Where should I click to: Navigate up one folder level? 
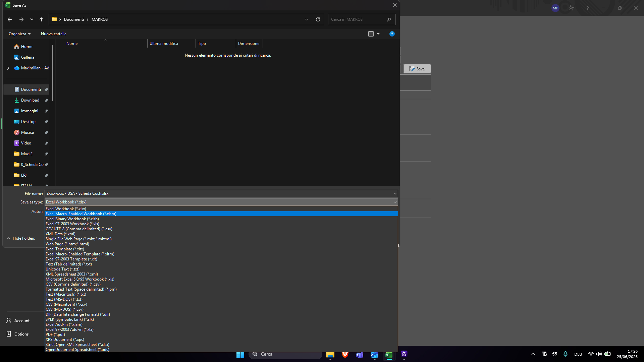click(41, 19)
